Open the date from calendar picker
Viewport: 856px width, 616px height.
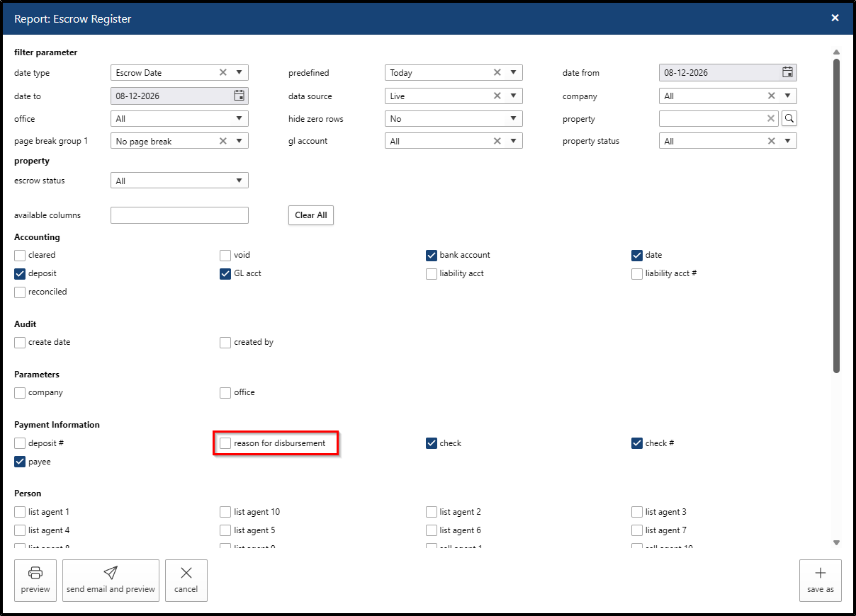787,72
